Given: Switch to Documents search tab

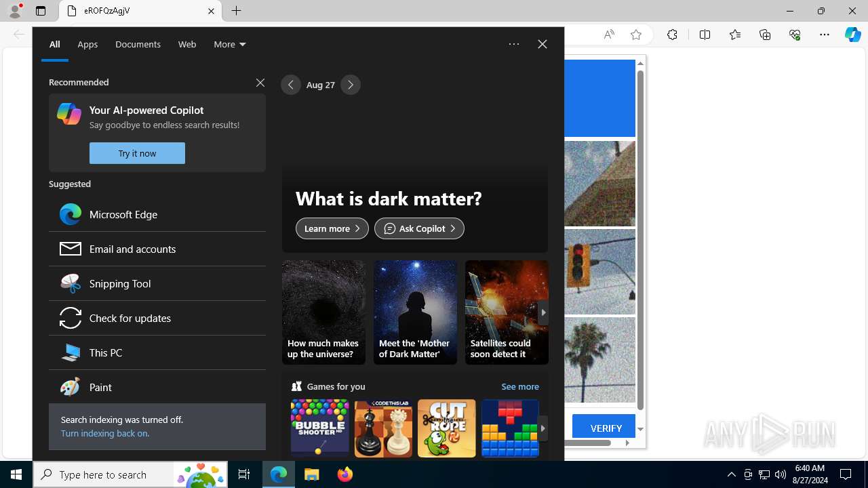Looking at the screenshot, I should (x=138, y=44).
